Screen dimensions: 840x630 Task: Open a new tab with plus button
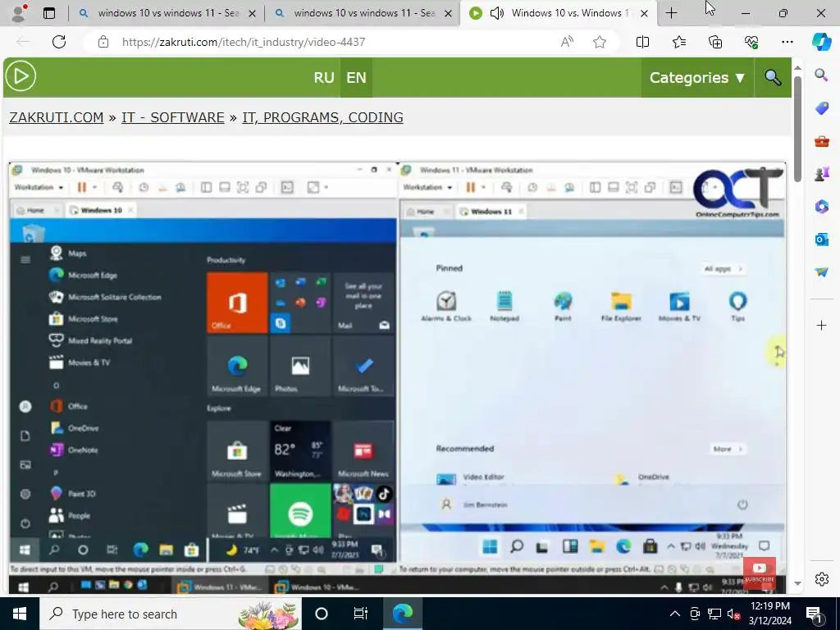(x=671, y=13)
